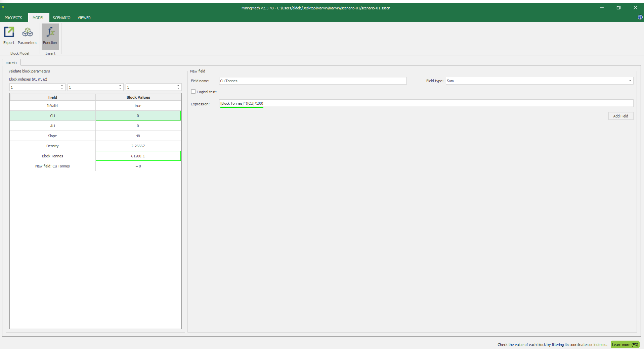
Task: Click the Expression input field
Action: coord(426,103)
